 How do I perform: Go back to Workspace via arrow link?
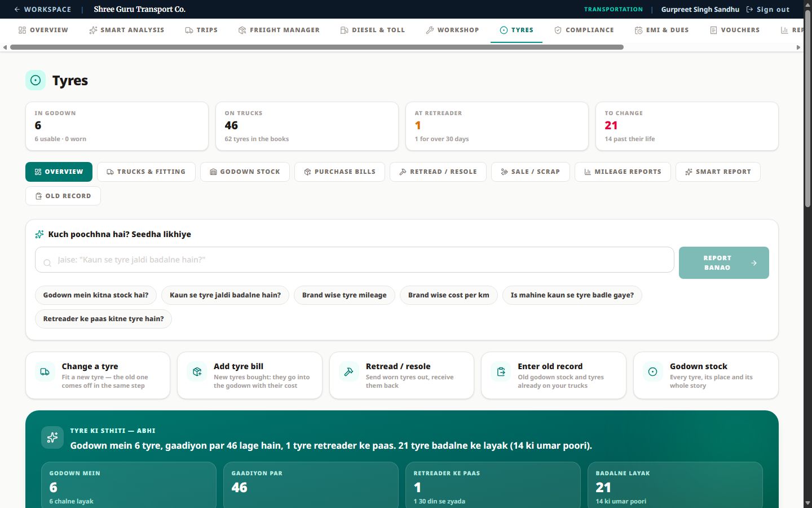[x=42, y=9]
